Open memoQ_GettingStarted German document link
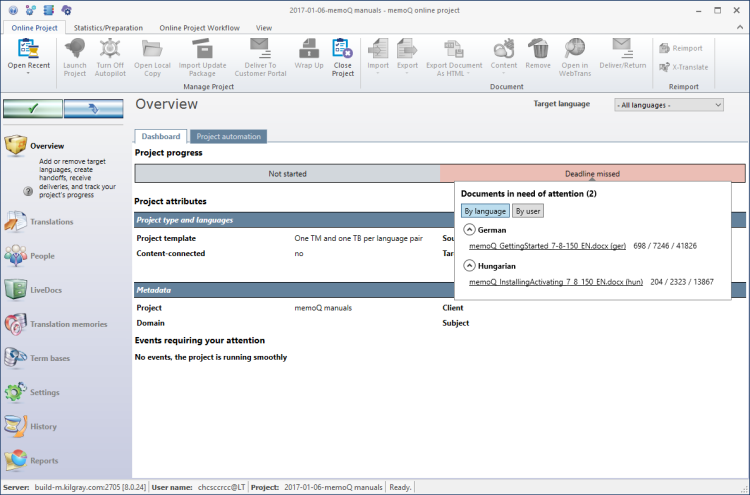The width and height of the screenshot is (750, 495). tap(548, 246)
